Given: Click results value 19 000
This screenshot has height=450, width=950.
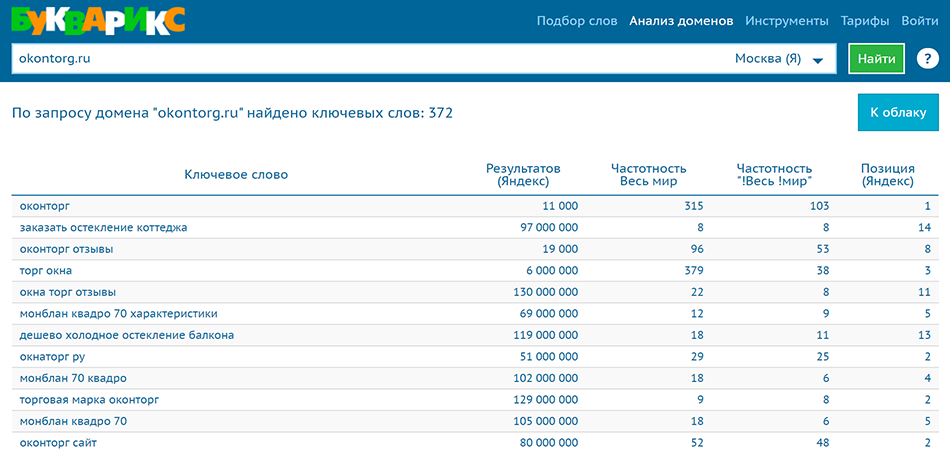Looking at the screenshot, I should [x=560, y=250].
